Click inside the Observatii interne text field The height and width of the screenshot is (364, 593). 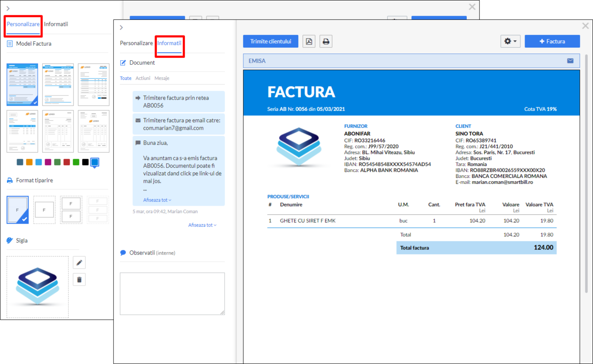172,294
